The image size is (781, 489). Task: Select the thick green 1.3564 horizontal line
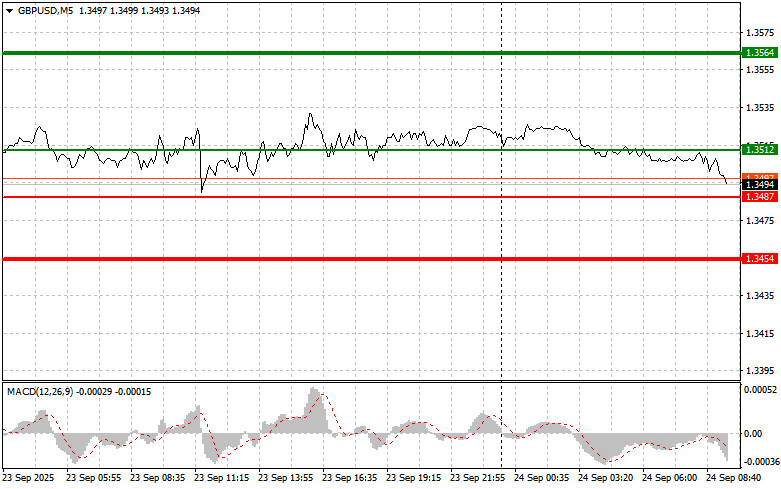coord(372,53)
